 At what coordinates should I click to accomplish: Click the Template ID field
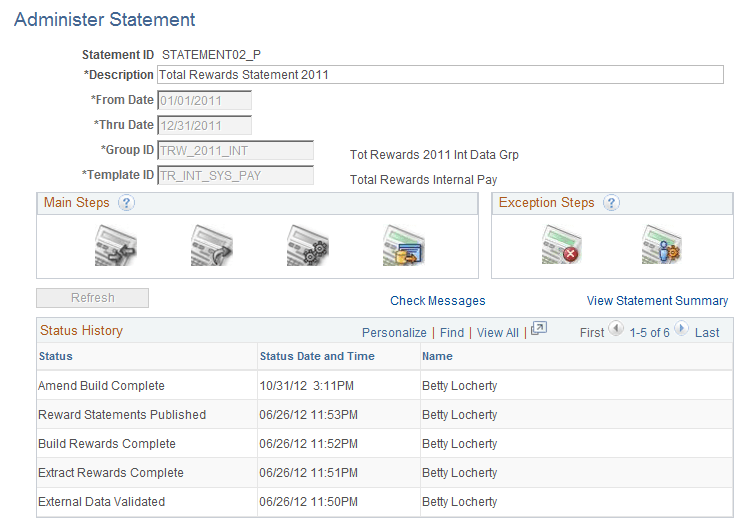point(235,176)
